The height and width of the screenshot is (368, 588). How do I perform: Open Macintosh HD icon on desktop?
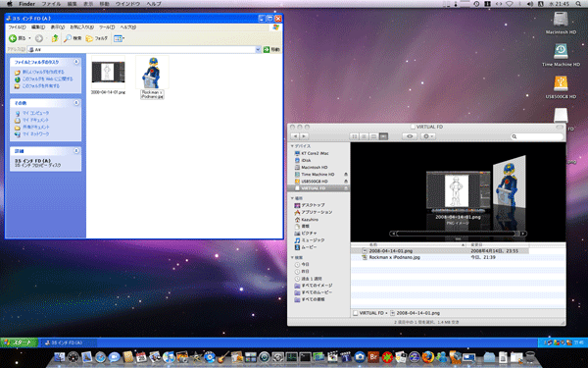point(561,19)
